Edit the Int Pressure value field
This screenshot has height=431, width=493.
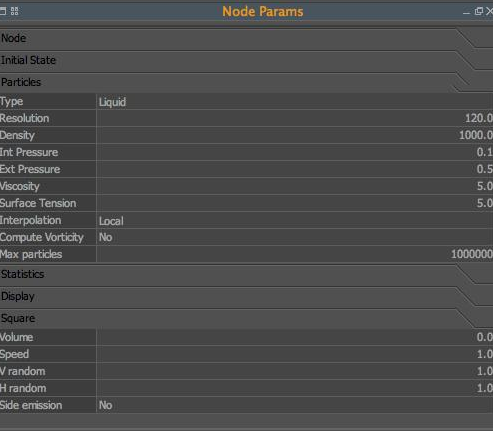click(295, 152)
